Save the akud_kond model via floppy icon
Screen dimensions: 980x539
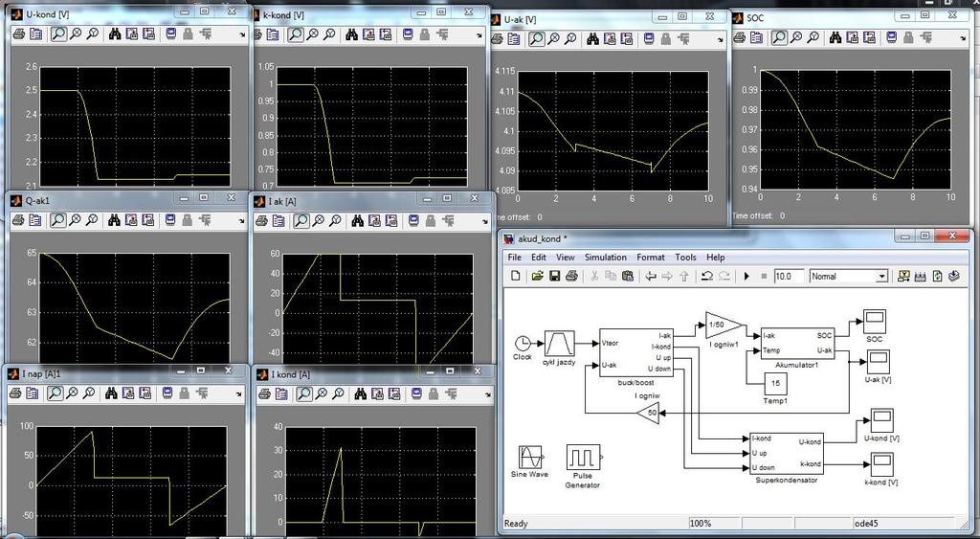[x=554, y=276]
